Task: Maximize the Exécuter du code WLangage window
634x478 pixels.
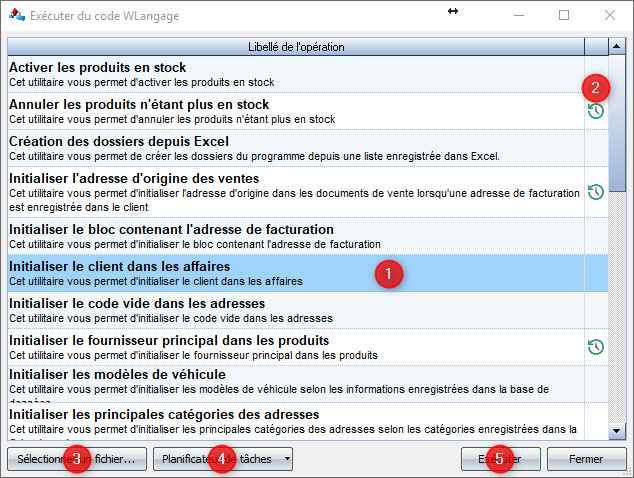Action: click(x=564, y=16)
